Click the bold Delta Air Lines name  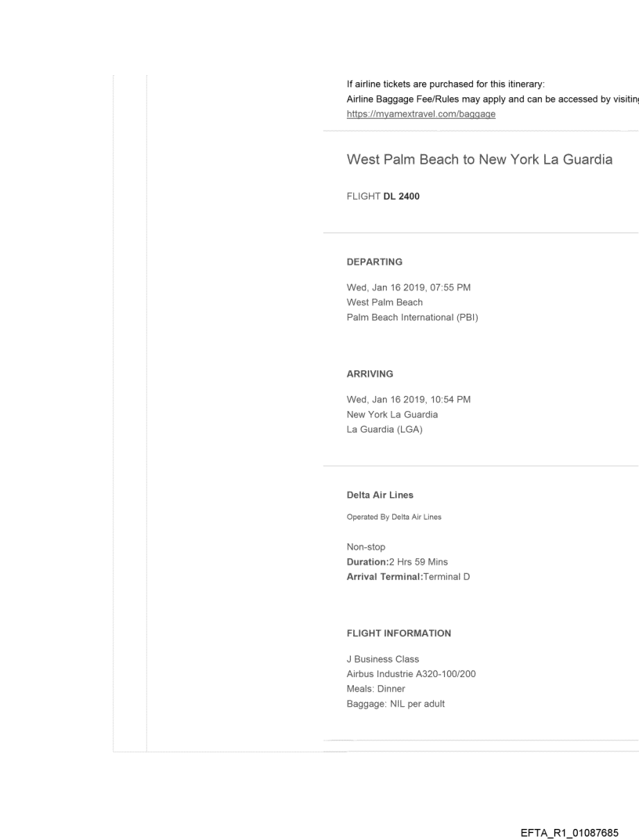point(380,496)
